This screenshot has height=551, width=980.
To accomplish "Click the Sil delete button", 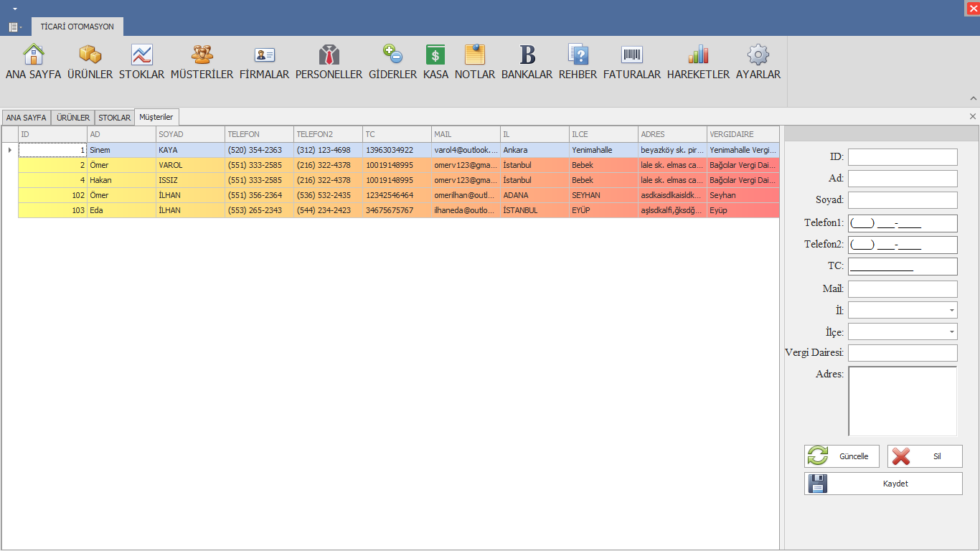I will [x=925, y=456].
